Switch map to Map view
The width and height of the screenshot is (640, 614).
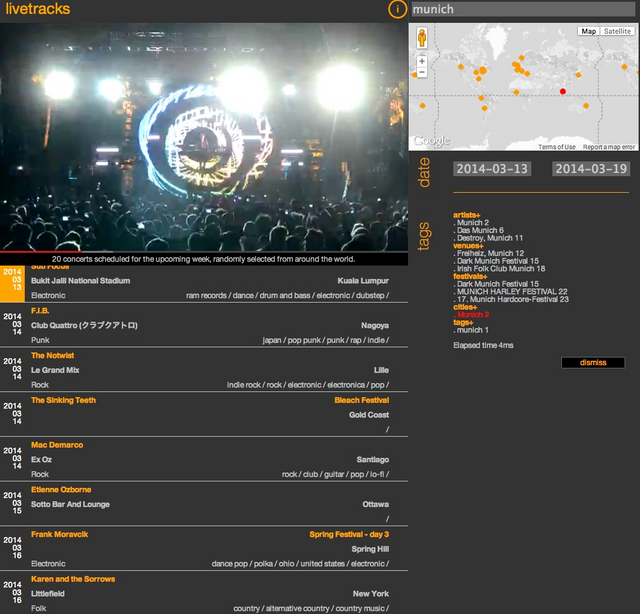click(588, 31)
